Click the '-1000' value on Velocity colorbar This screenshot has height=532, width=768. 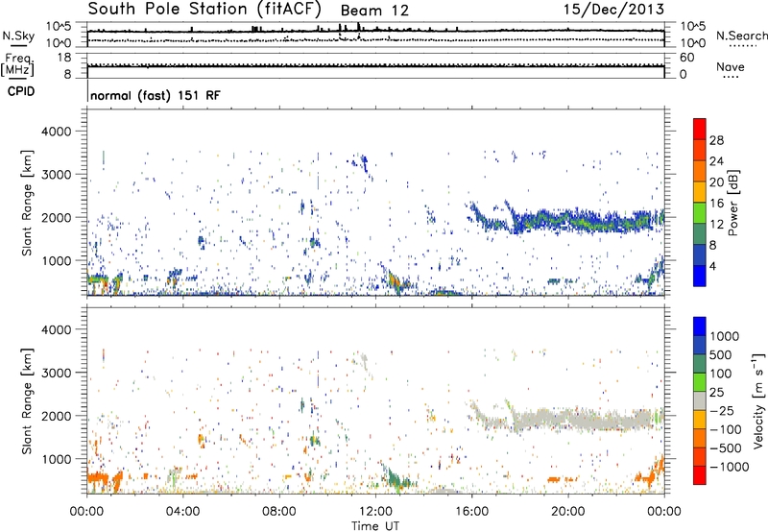tap(730, 467)
